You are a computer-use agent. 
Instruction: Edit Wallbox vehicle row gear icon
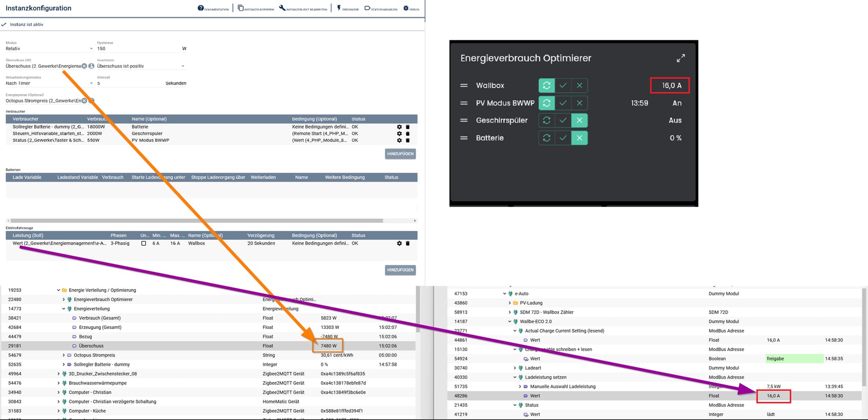click(x=399, y=243)
